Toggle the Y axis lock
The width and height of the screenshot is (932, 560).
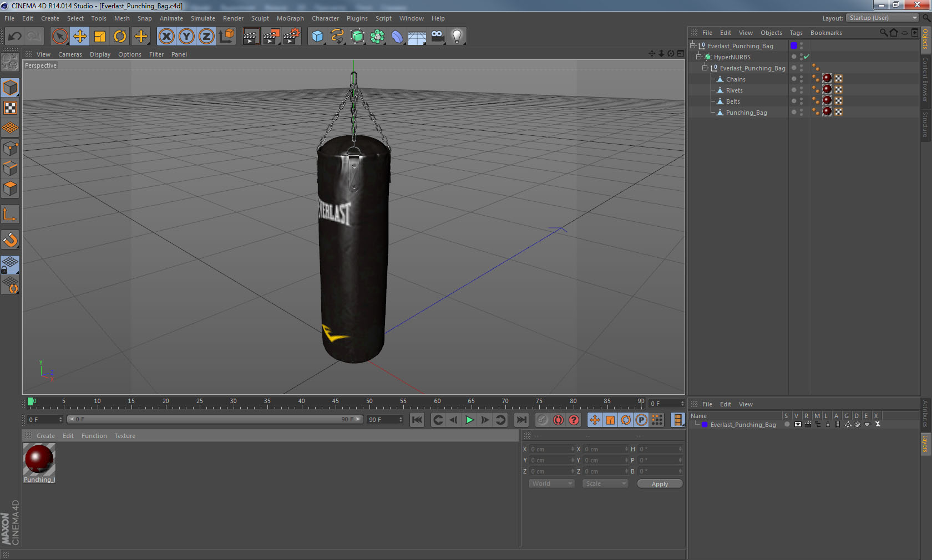186,37
